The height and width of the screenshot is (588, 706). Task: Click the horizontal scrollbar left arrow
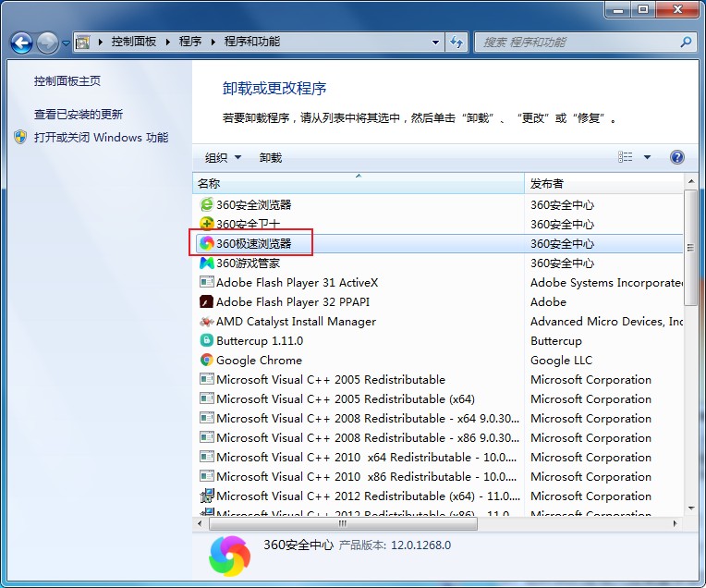(200, 523)
